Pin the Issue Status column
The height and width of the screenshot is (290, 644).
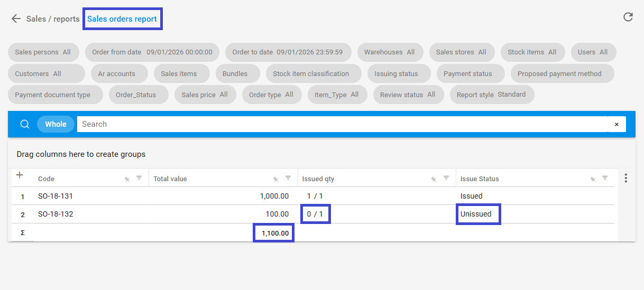click(593, 179)
